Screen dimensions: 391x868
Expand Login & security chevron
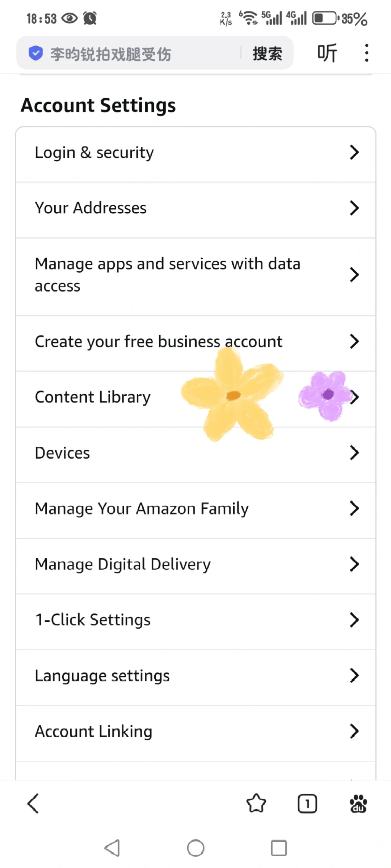point(354,152)
